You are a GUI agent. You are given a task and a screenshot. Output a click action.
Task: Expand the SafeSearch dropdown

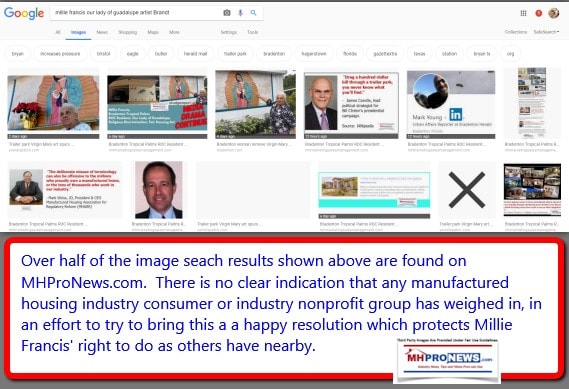(546, 32)
